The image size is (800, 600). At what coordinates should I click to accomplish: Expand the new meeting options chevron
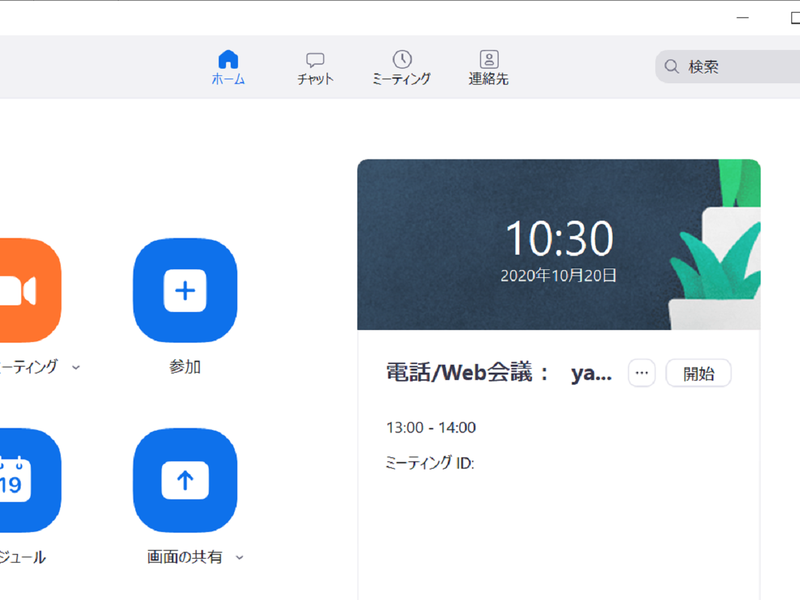coord(76,368)
